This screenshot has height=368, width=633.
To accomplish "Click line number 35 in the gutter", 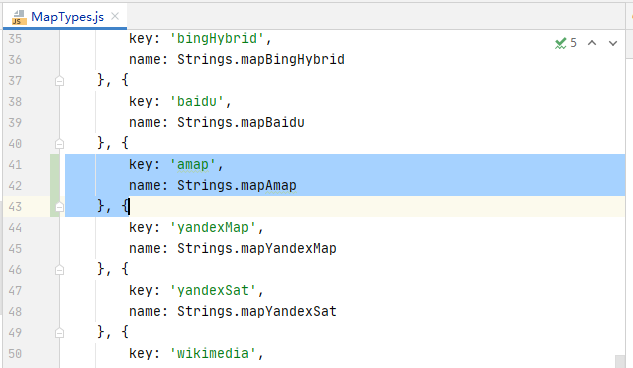I will point(15,39).
